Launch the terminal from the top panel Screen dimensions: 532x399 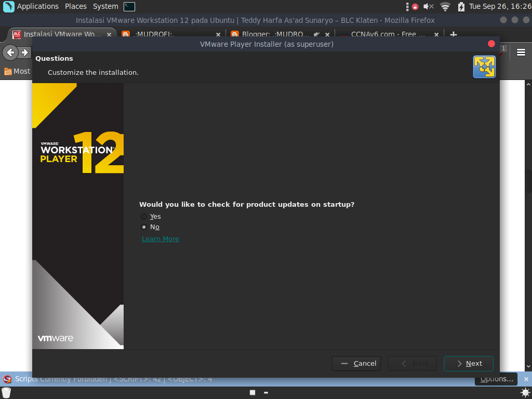(129, 6)
